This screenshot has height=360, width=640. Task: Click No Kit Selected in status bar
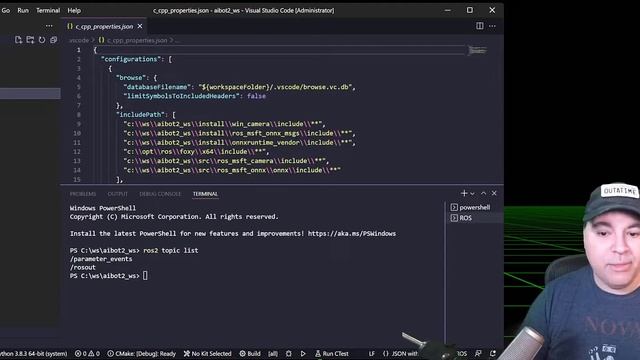[x=208, y=353]
